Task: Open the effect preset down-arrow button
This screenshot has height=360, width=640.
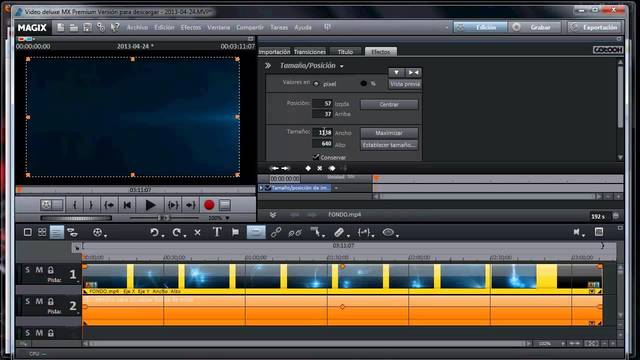Action: [396, 72]
